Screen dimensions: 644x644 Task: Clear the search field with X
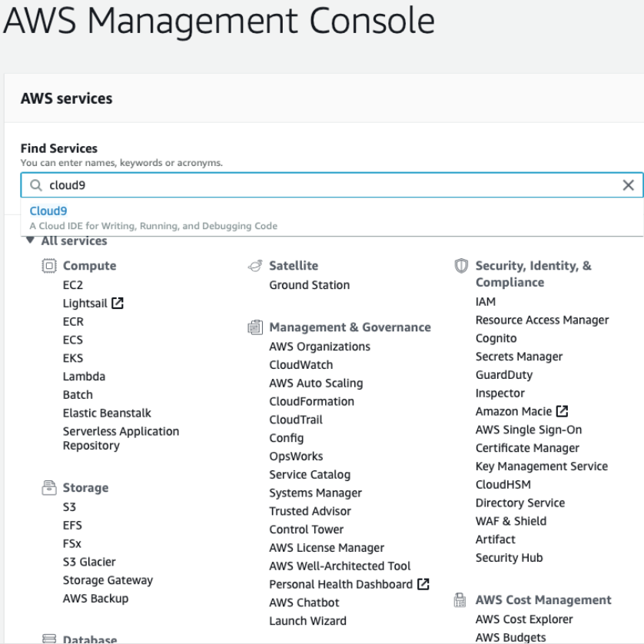tap(628, 185)
